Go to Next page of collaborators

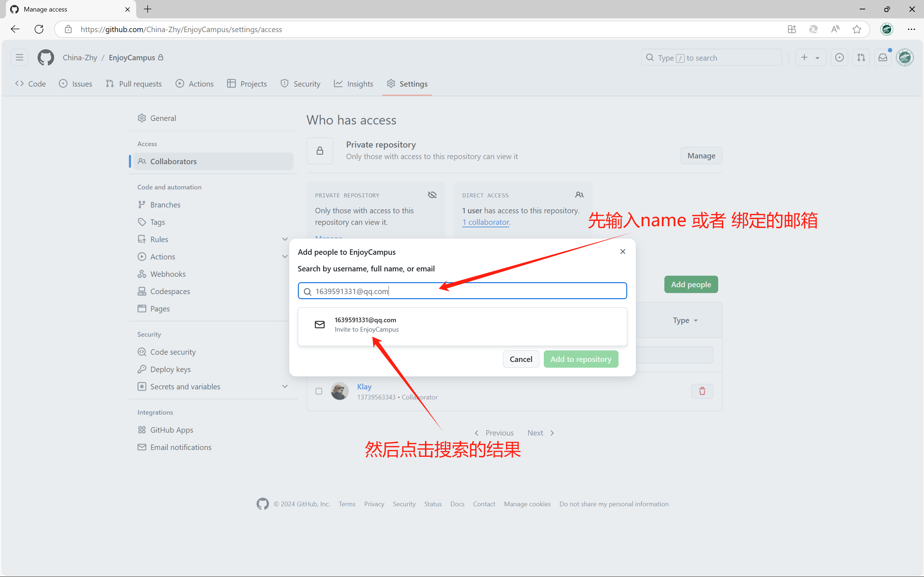tap(541, 433)
